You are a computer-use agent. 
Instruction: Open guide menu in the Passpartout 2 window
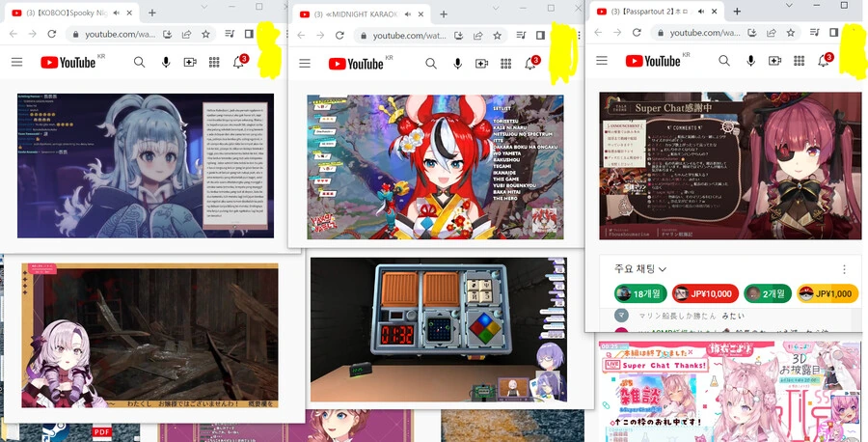click(602, 61)
